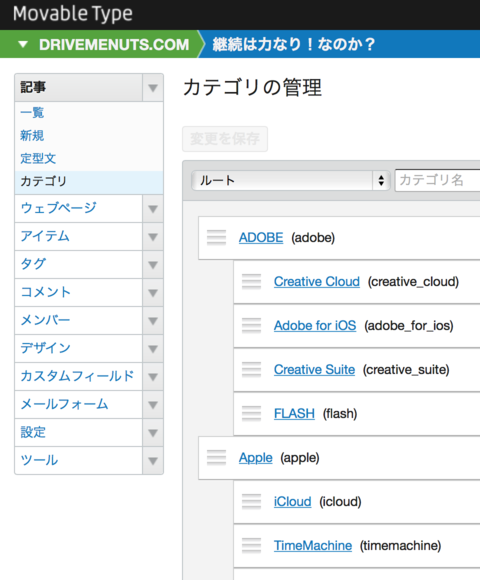Open the DRIVEMENUTS.COM site dropdown arrow
This screenshot has width=480, height=580.
23,44
